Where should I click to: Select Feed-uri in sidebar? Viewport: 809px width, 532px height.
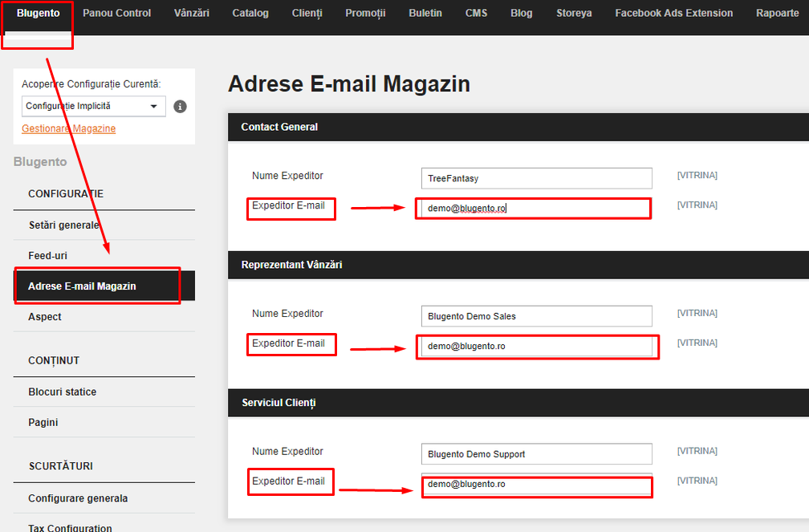pyautogui.click(x=104, y=256)
